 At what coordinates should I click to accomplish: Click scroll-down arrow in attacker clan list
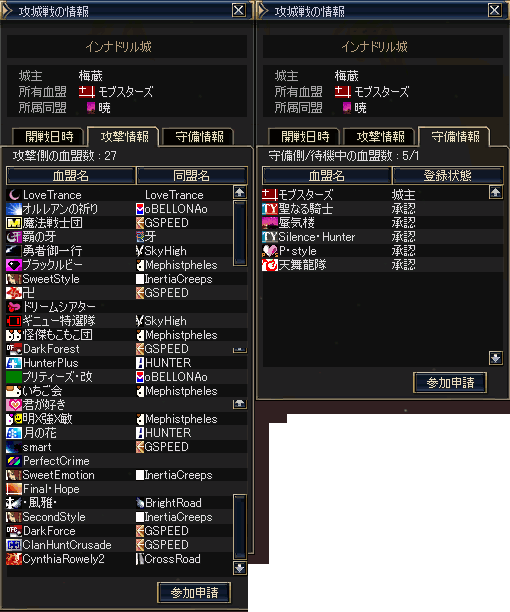(240, 568)
